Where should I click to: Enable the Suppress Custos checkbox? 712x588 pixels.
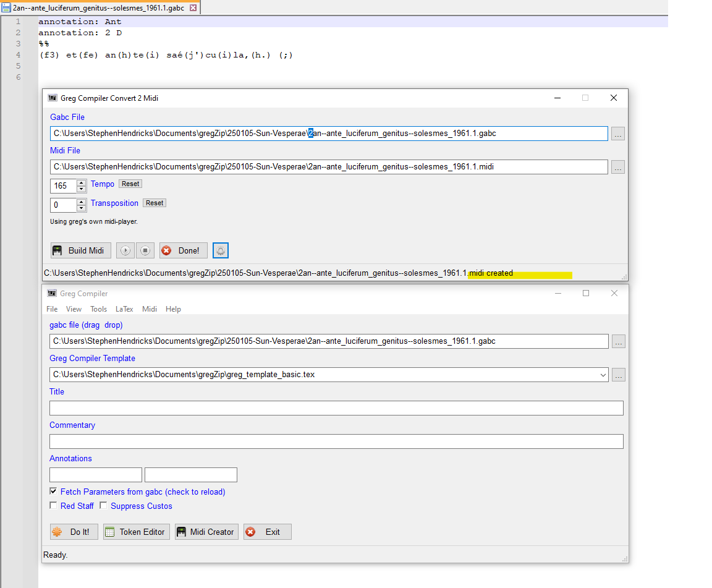tap(104, 505)
